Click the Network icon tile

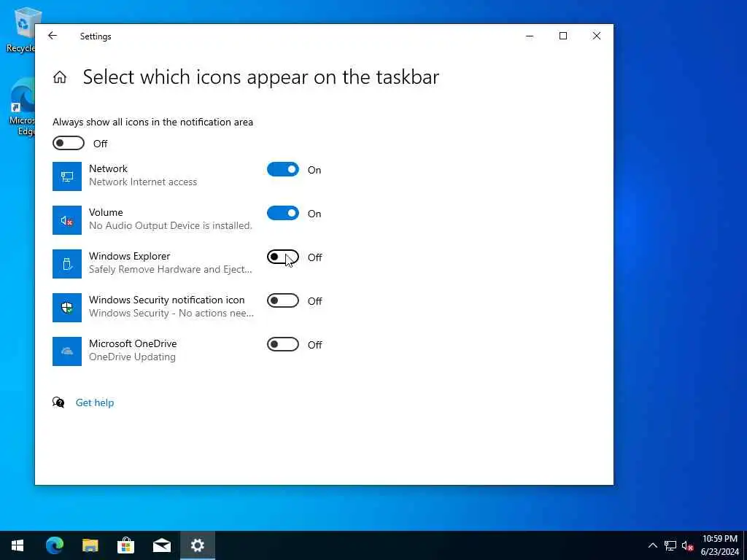pos(66,176)
